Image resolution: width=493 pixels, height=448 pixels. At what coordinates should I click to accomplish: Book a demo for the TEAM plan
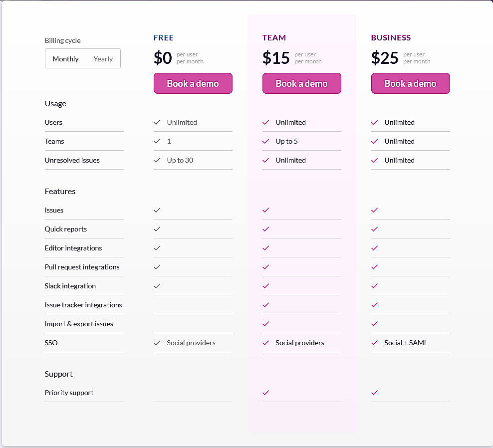301,83
